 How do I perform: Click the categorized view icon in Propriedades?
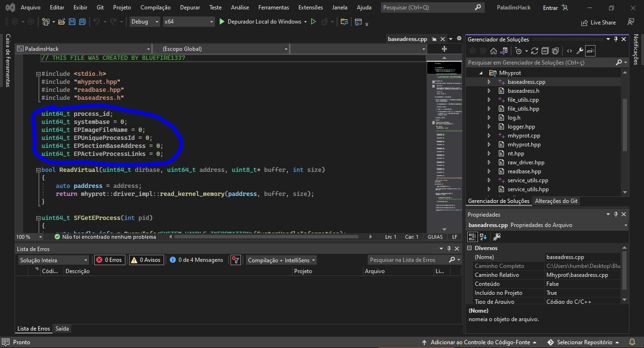pyautogui.click(x=472, y=236)
